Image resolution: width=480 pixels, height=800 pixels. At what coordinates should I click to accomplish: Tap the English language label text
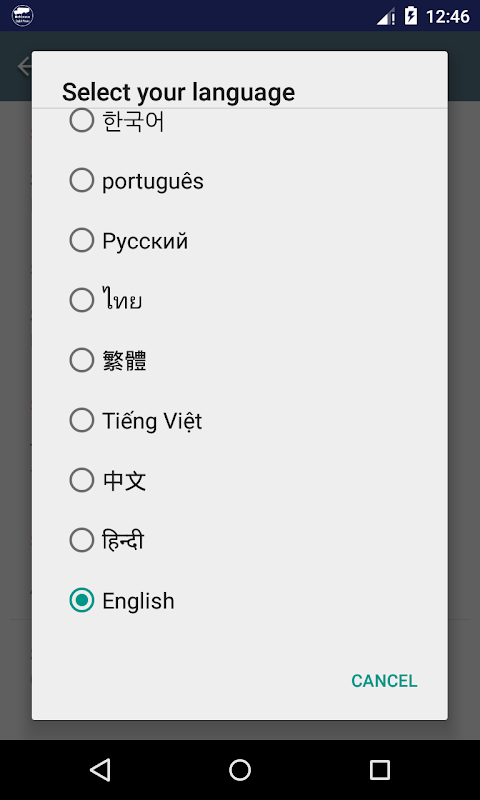point(138,601)
